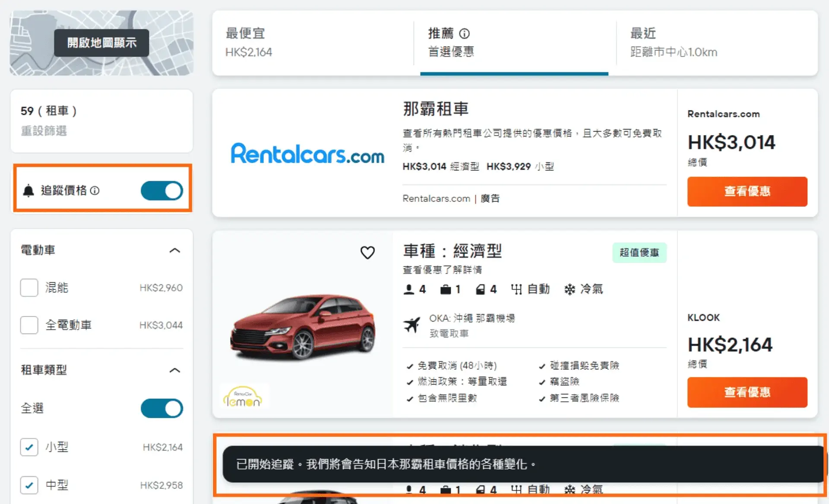Check the 全電動車 checkbox
Screen dimensions: 829x504
[29, 325]
